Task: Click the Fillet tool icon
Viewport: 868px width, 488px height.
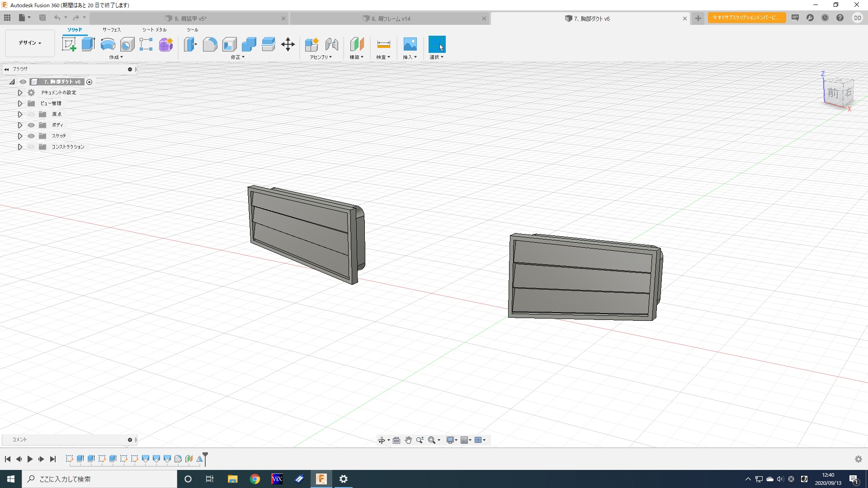Action: [210, 44]
